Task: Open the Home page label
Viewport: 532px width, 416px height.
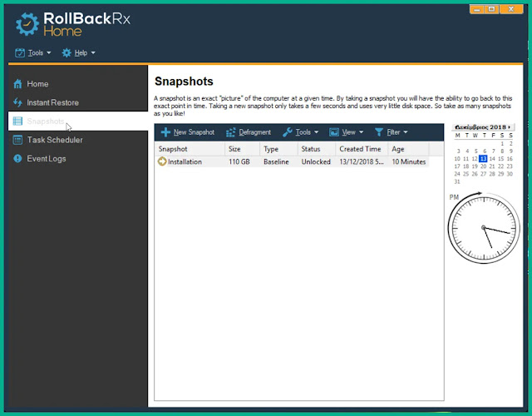Action: click(x=37, y=84)
